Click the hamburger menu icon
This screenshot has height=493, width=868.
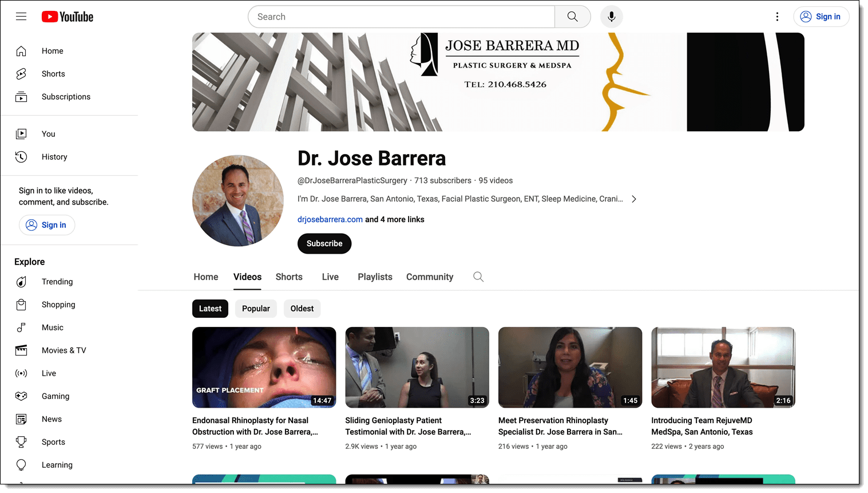(x=21, y=17)
